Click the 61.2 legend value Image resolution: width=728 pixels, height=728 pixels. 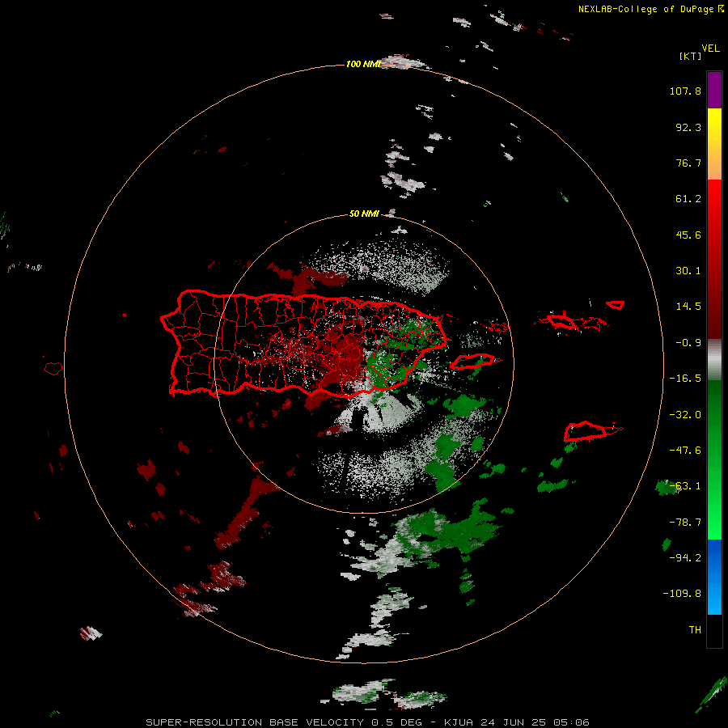(688, 199)
